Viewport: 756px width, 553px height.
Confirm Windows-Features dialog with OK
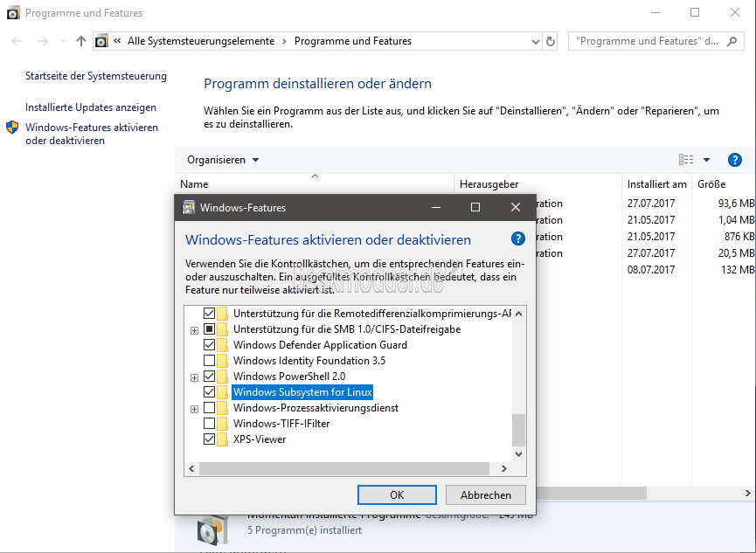click(x=397, y=495)
